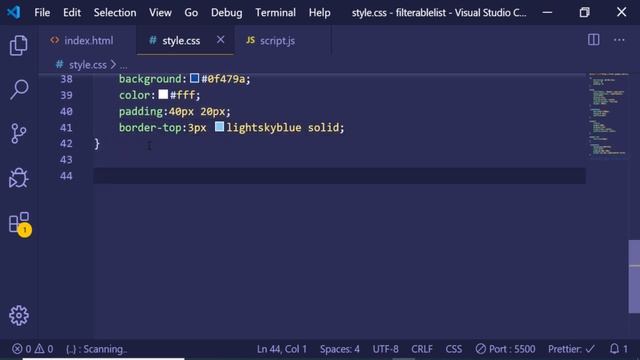Screen dimensions: 640x360
Task: Open the lightskyblue color swatch
Action: [220, 127]
